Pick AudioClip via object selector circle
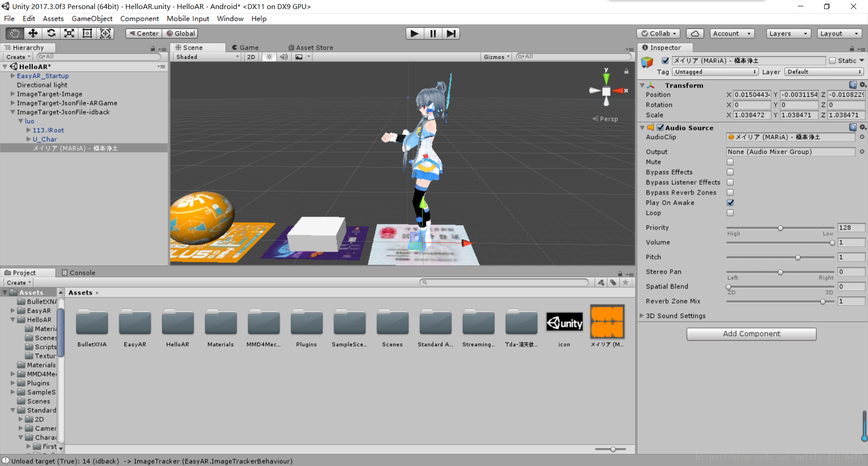 click(x=862, y=137)
